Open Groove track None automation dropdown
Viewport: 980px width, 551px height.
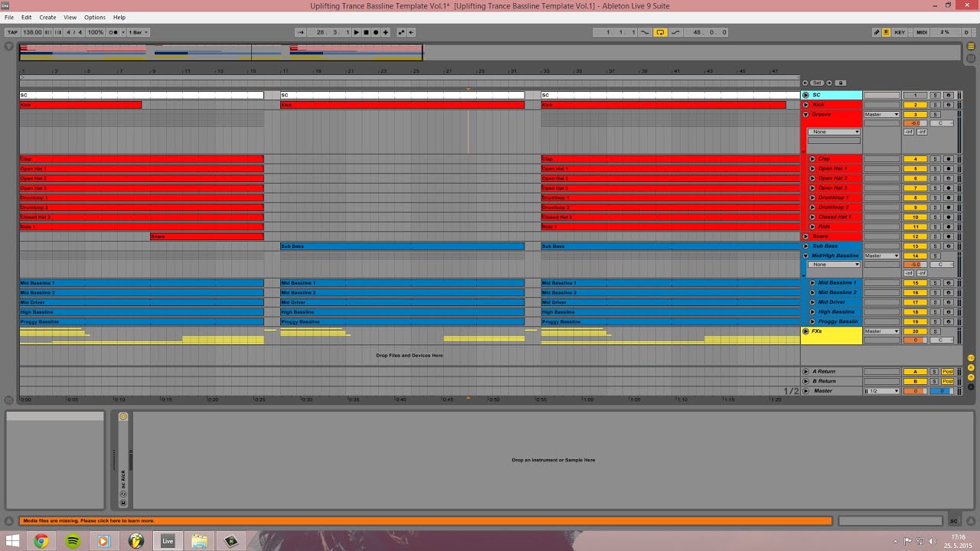pos(834,132)
